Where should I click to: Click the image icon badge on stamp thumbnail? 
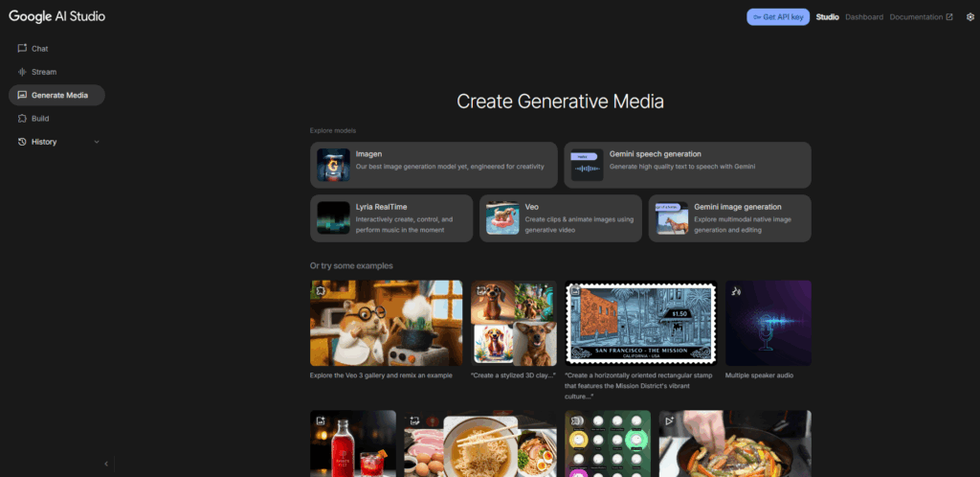[x=575, y=290]
